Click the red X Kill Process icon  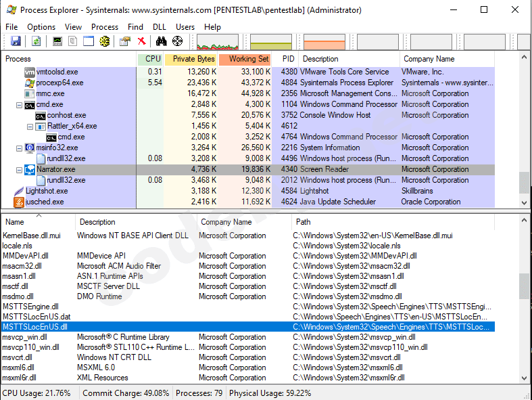click(x=141, y=41)
